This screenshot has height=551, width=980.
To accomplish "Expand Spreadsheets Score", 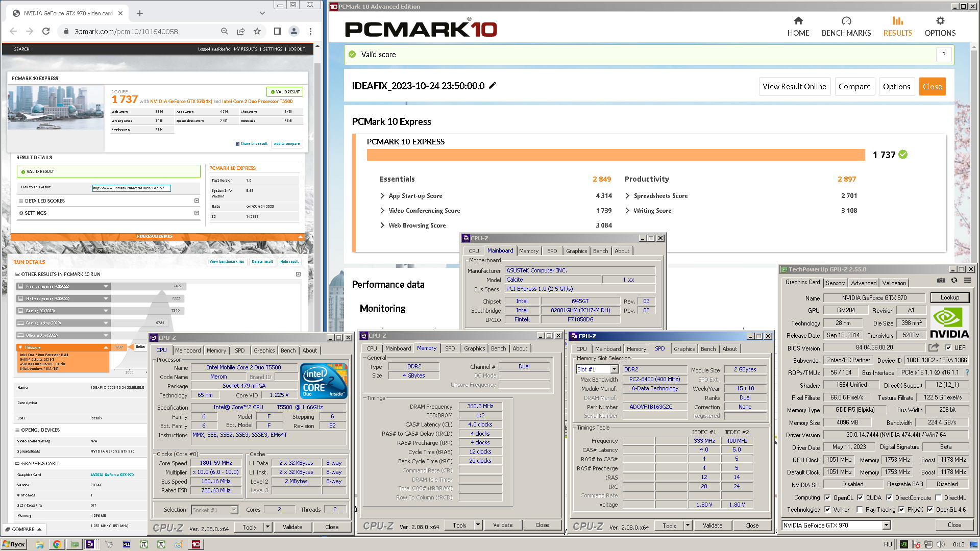I will [627, 196].
